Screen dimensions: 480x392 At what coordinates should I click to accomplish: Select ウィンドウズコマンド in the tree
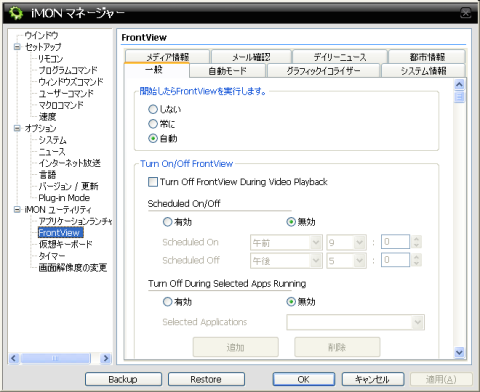[x=71, y=82]
